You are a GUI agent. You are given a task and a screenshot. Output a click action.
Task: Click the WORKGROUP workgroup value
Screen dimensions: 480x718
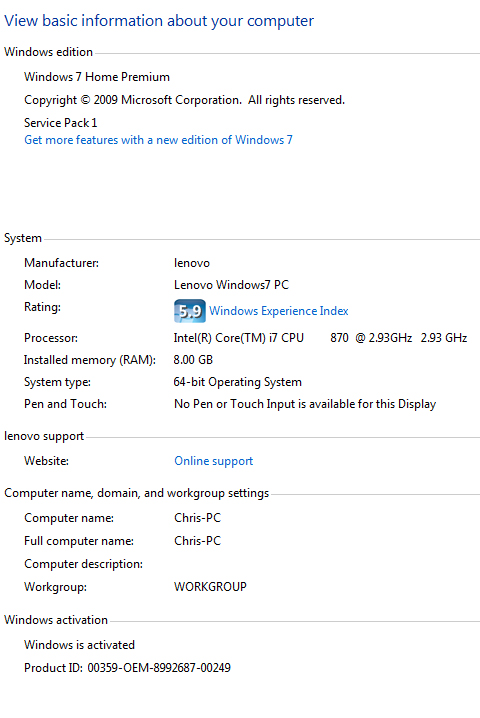click(210, 587)
